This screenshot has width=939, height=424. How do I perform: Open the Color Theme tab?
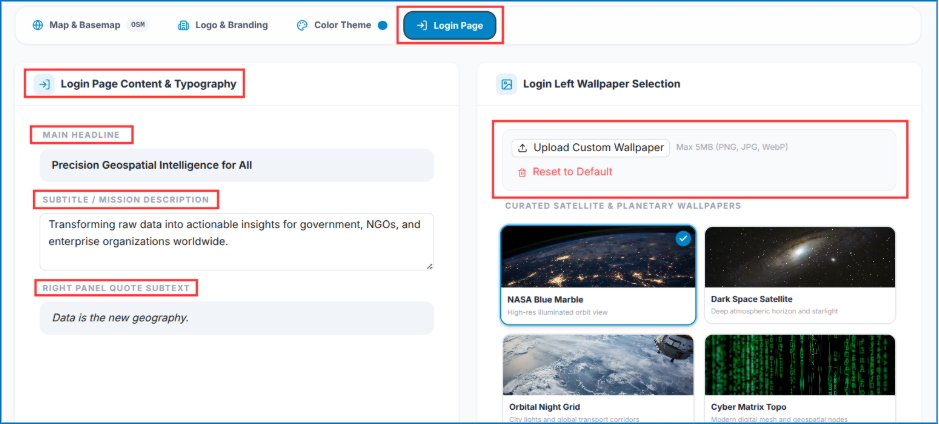(341, 25)
